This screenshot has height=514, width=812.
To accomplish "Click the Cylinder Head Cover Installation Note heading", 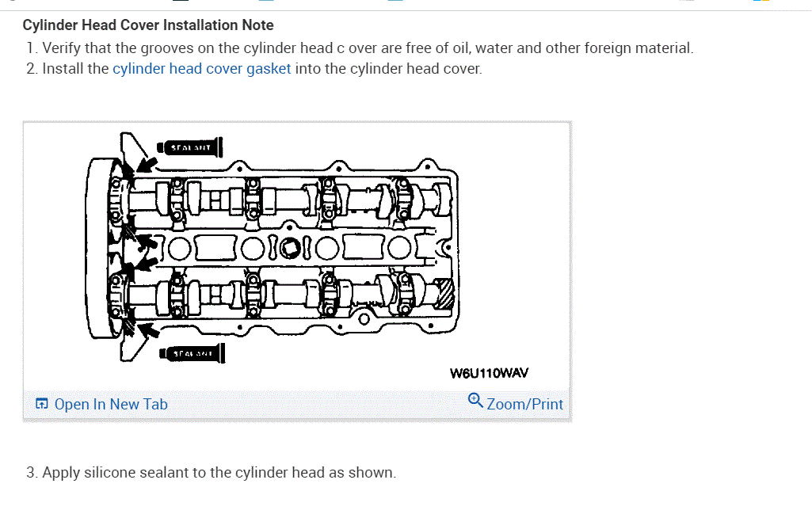I will pos(148,25).
